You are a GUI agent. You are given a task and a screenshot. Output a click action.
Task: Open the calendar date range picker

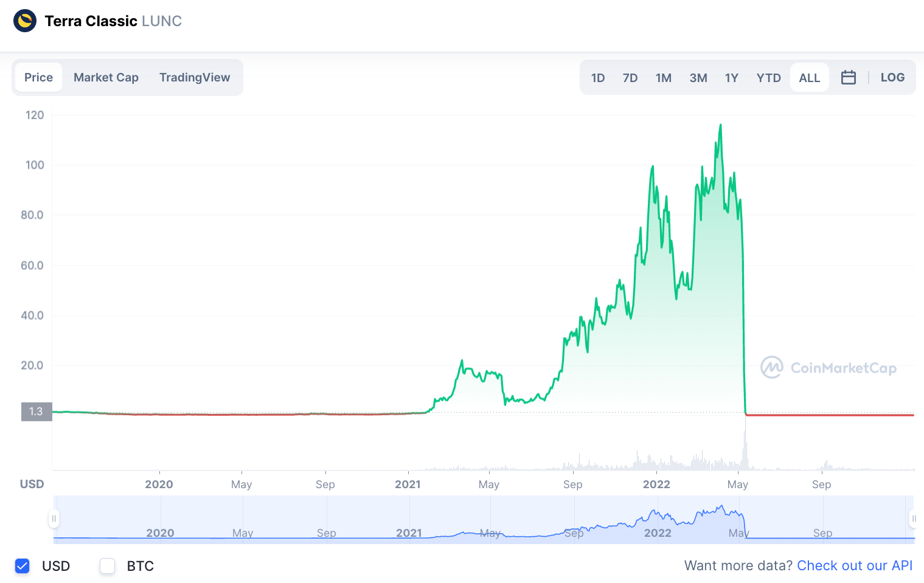pyautogui.click(x=849, y=77)
